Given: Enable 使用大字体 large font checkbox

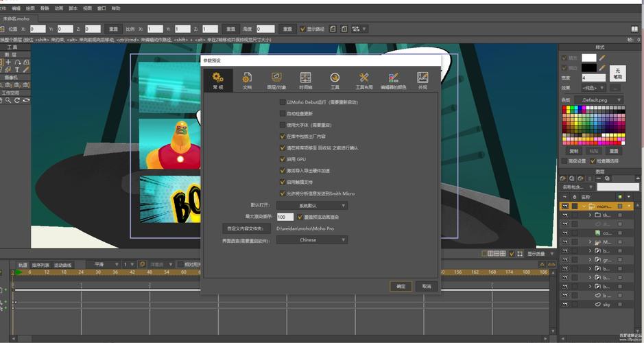Looking at the screenshot, I should click(283, 125).
